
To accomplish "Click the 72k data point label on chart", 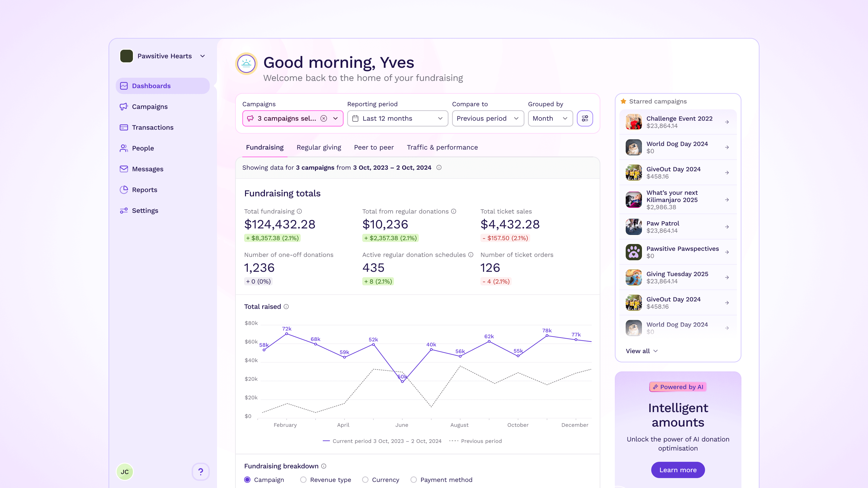I will 287,329.
